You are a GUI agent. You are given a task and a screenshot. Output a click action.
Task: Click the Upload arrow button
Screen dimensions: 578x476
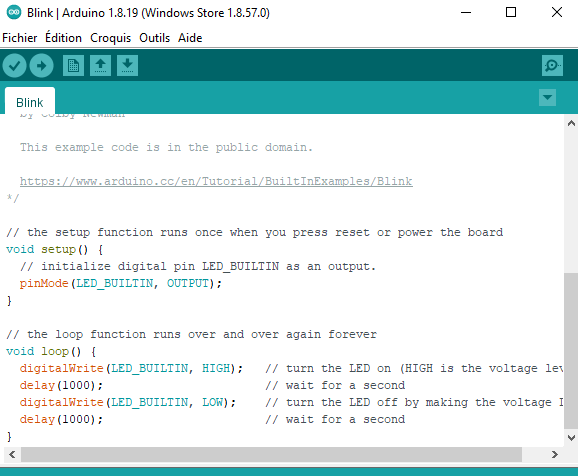(42, 66)
